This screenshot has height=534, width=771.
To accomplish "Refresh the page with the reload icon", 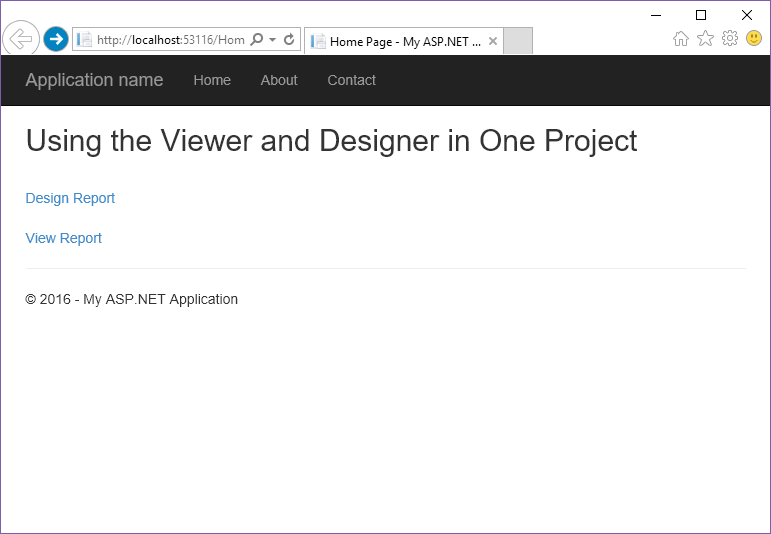I will coord(289,39).
